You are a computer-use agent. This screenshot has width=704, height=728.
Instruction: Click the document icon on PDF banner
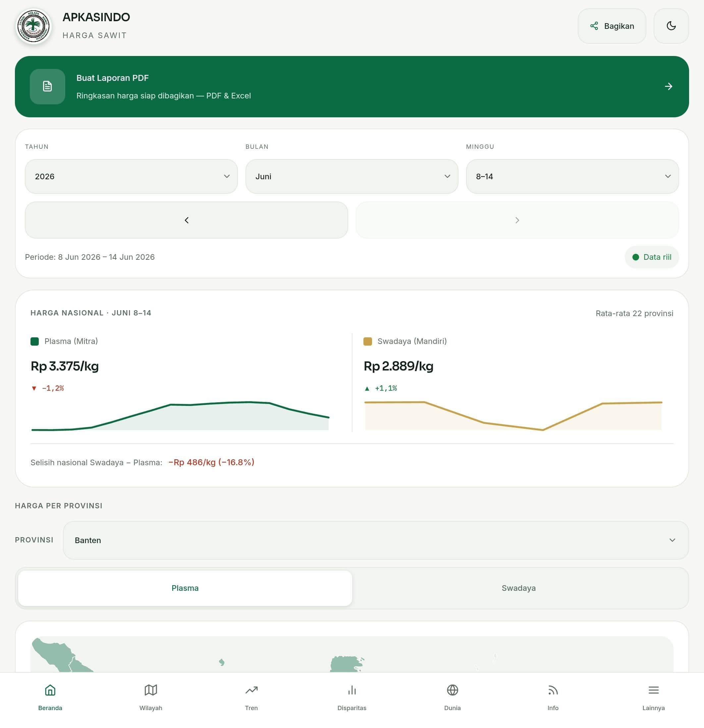tap(47, 86)
